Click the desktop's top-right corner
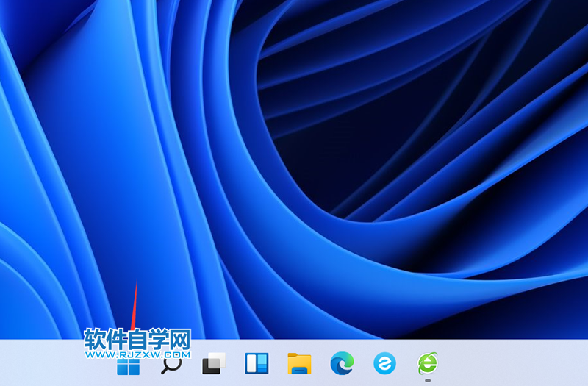The image size is (588, 386). coord(584,4)
